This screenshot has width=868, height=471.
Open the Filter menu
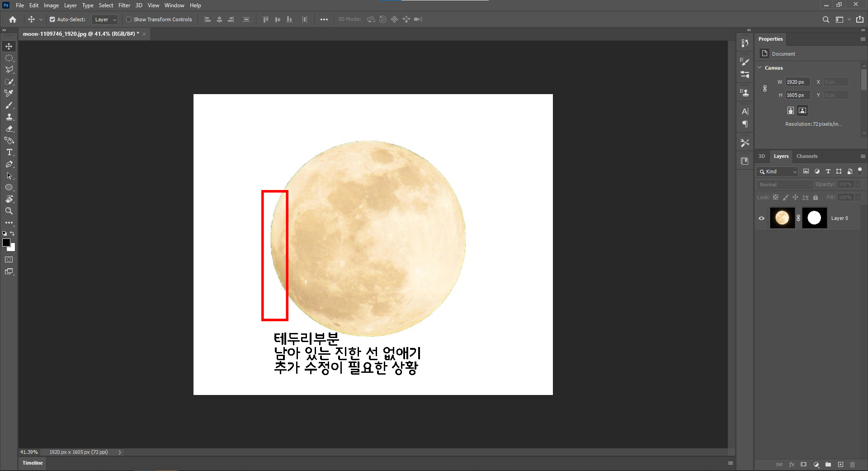coord(124,5)
